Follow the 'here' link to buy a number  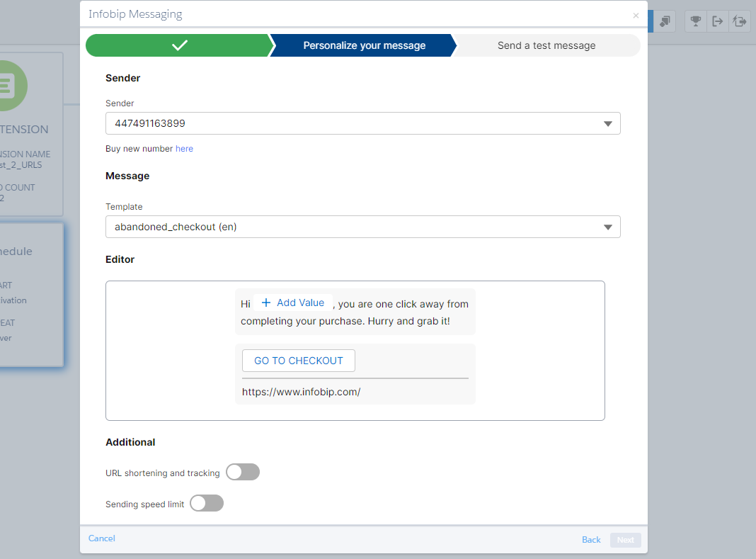click(x=184, y=149)
